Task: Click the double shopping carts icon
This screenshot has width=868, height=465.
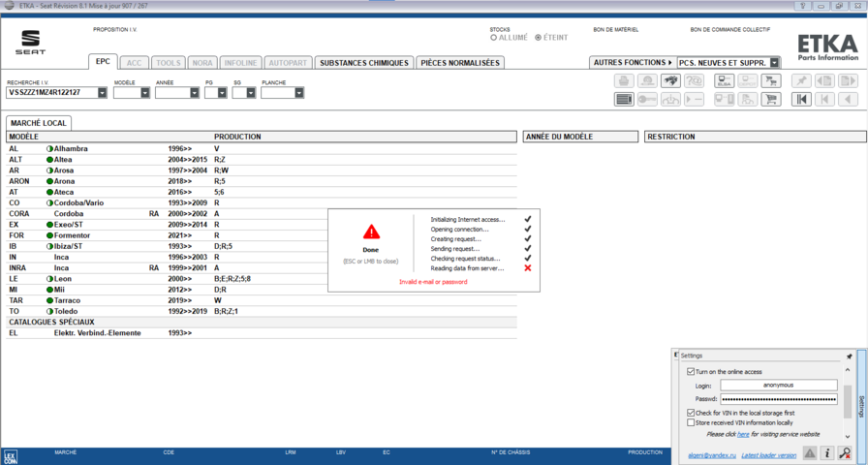Action: click(x=771, y=80)
